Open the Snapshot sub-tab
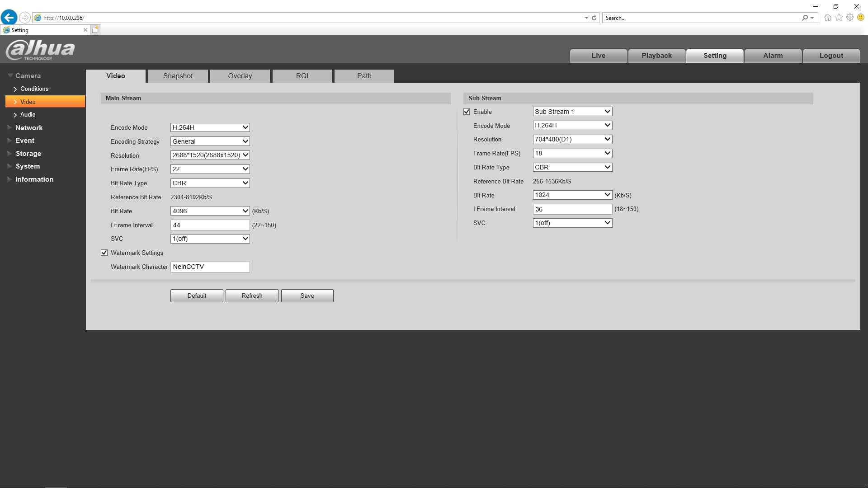 coord(178,76)
